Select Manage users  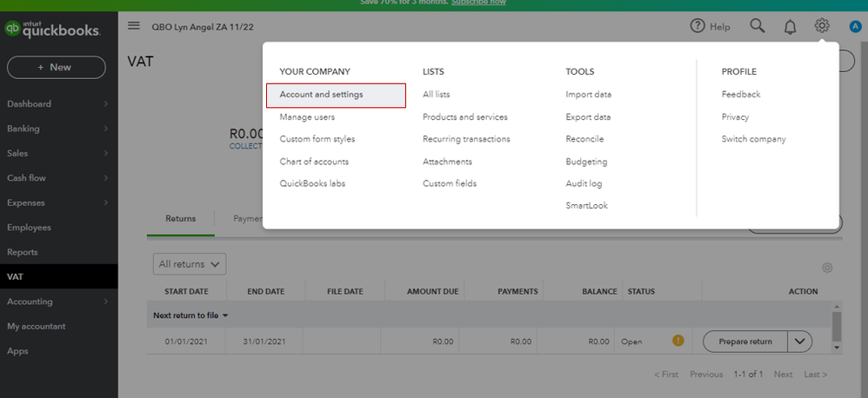307,117
